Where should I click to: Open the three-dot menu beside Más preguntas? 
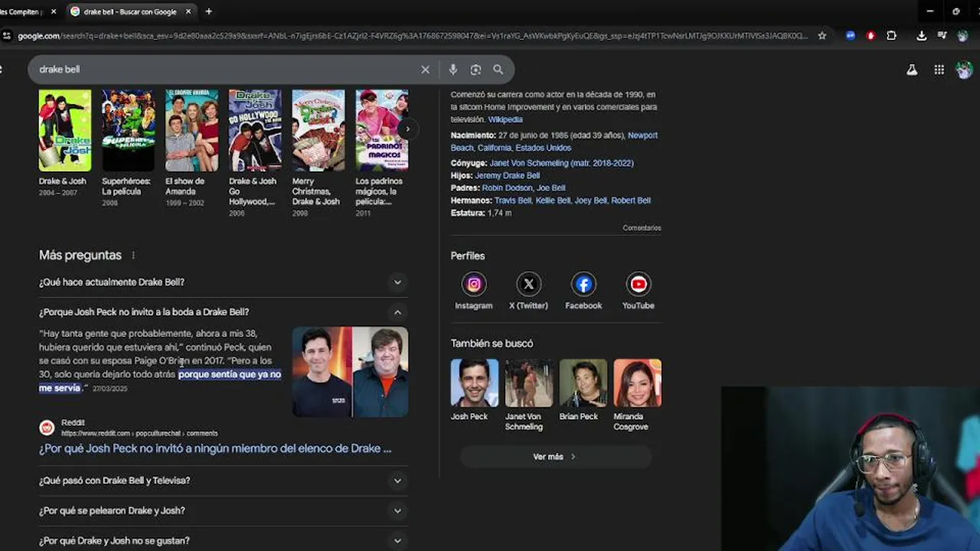coord(133,256)
